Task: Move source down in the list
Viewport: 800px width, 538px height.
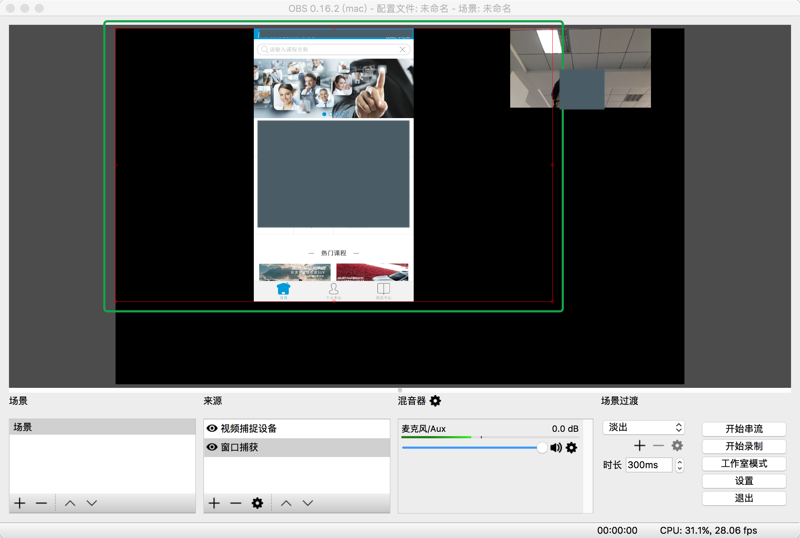Action: click(x=308, y=503)
